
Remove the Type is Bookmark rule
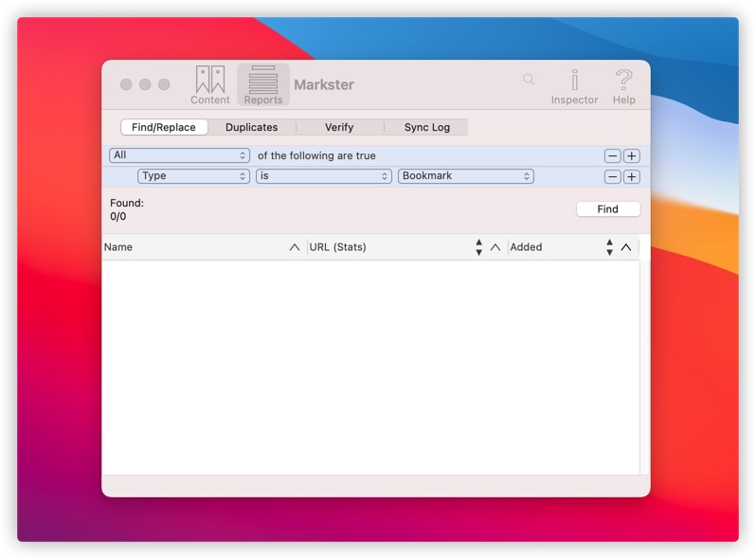(x=612, y=176)
